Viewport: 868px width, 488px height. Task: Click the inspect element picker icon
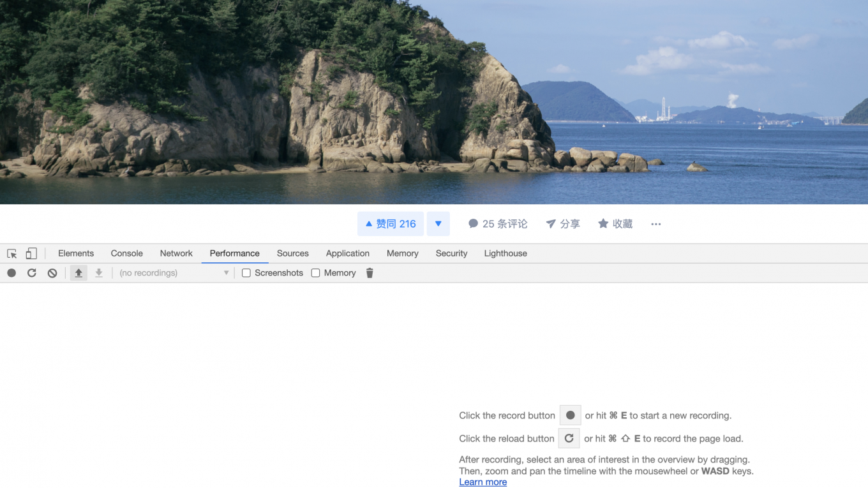pos(11,253)
